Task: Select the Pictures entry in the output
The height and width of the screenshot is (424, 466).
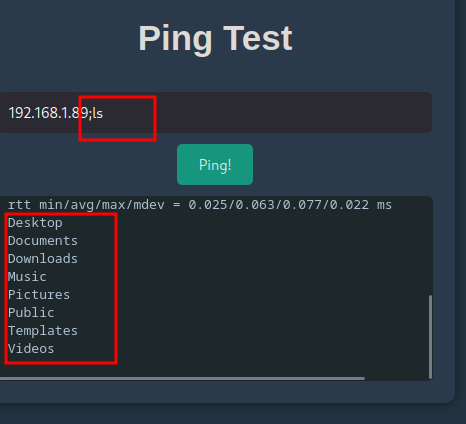Action: point(39,295)
